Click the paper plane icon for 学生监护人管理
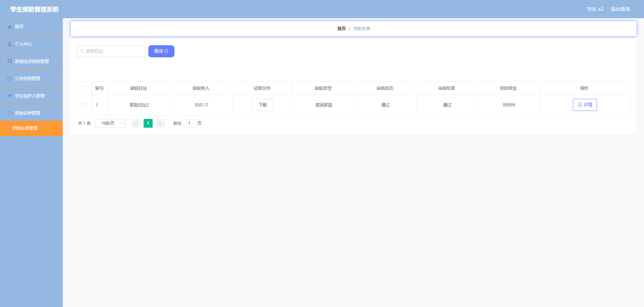Image resolution: width=644 pixels, height=307 pixels. coord(10,96)
